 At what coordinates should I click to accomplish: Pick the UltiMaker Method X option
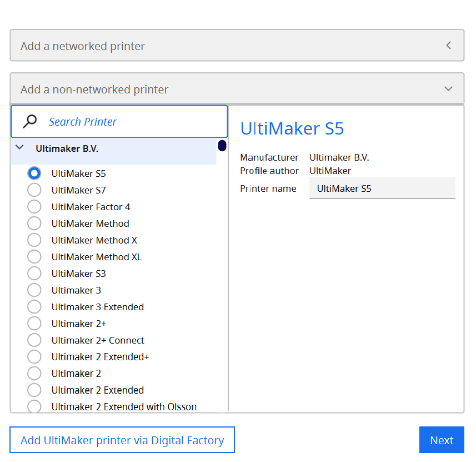click(34, 240)
